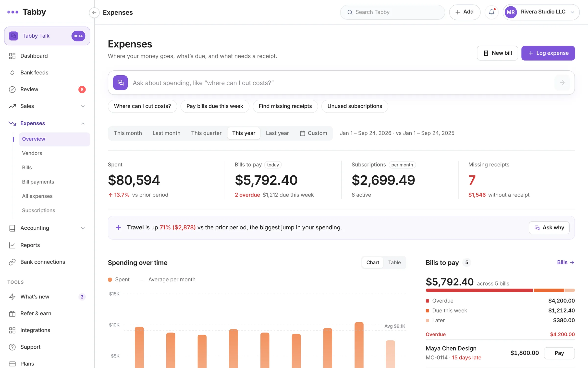Open notifications bell icon
Screen dimensions: 588x368
491,12
